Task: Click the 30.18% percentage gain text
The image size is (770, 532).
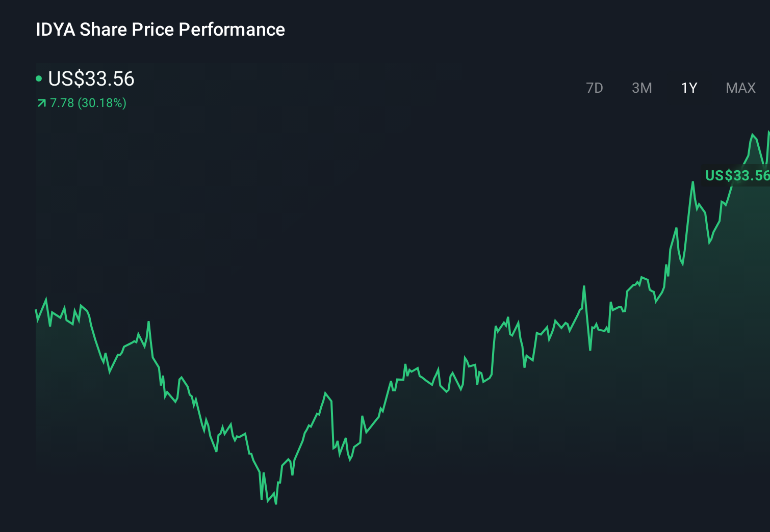Action: coord(102,103)
